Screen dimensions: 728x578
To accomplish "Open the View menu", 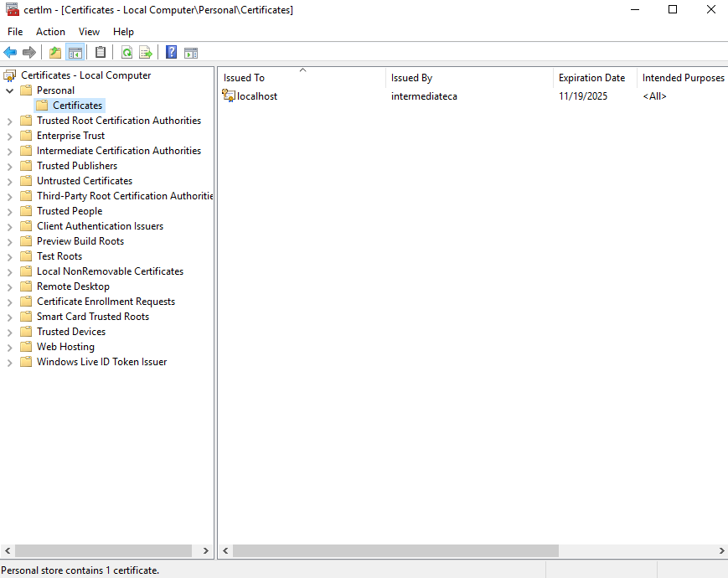I will [89, 32].
